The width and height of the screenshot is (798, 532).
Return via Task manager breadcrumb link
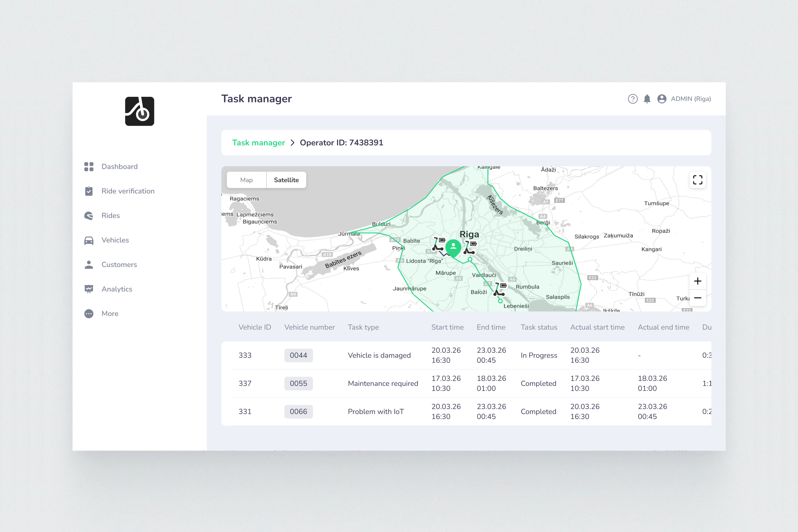tap(259, 143)
